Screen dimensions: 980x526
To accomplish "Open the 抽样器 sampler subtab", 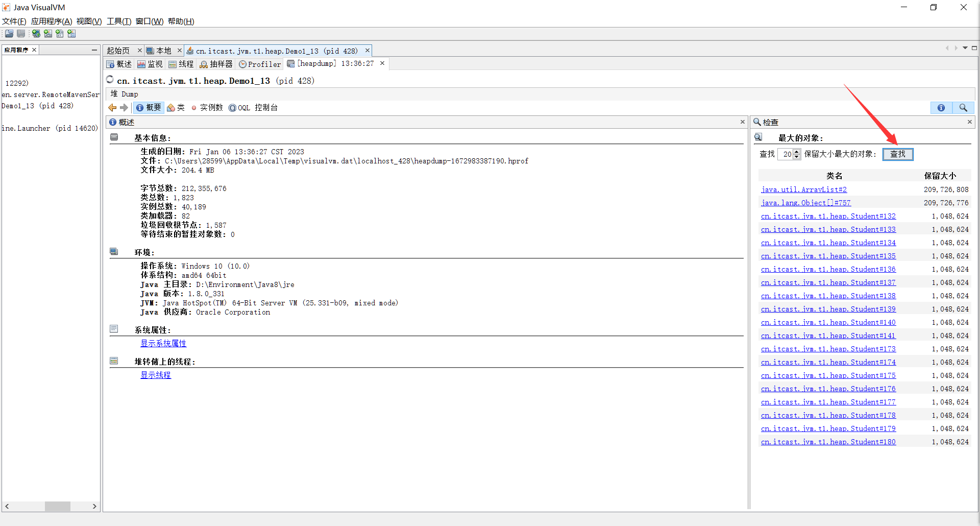I will click(216, 64).
